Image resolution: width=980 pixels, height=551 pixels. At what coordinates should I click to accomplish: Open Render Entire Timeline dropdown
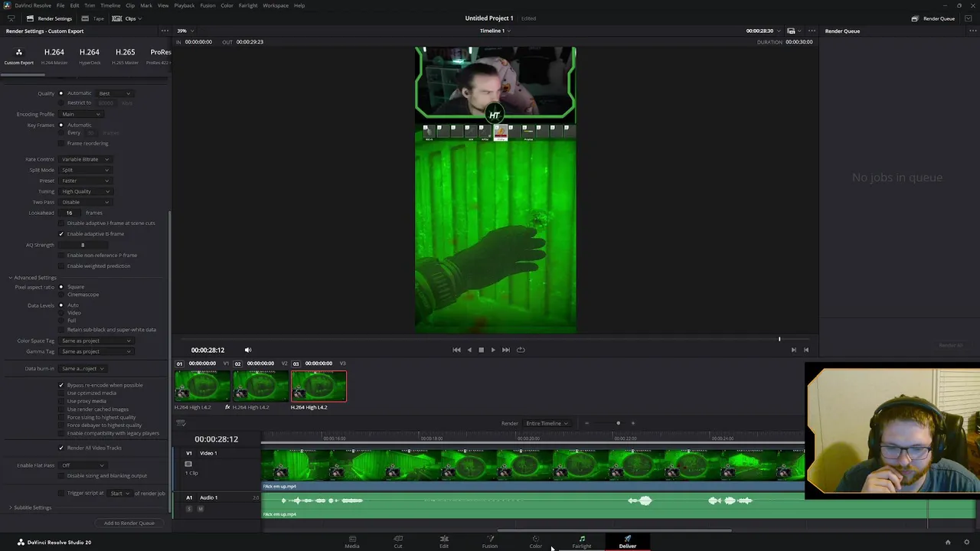(x=547, y=423)
